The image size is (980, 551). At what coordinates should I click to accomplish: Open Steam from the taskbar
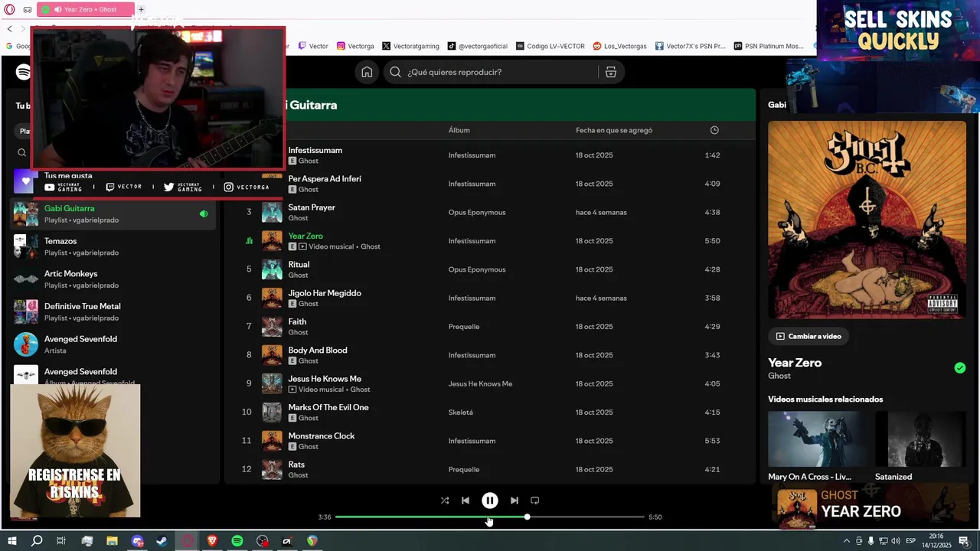coord(162,541)
